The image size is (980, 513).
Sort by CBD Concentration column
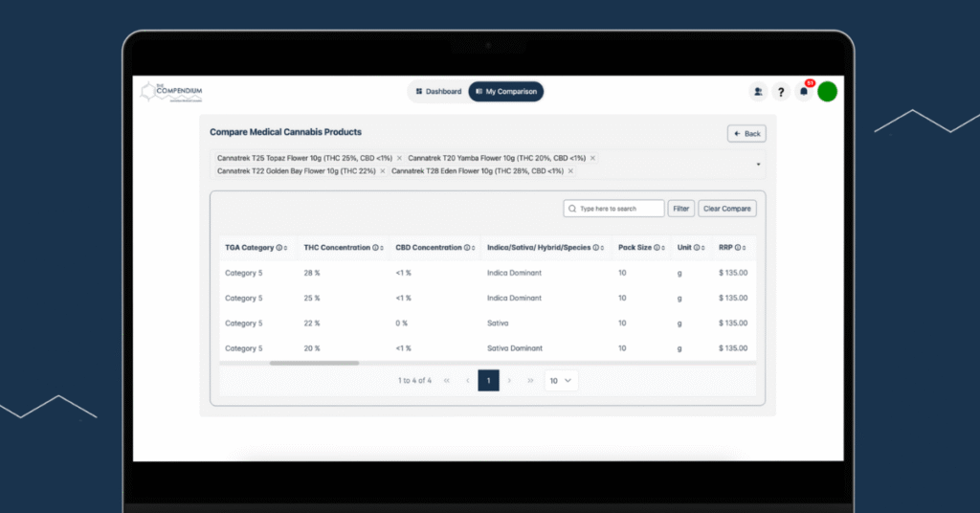[474, 248]
